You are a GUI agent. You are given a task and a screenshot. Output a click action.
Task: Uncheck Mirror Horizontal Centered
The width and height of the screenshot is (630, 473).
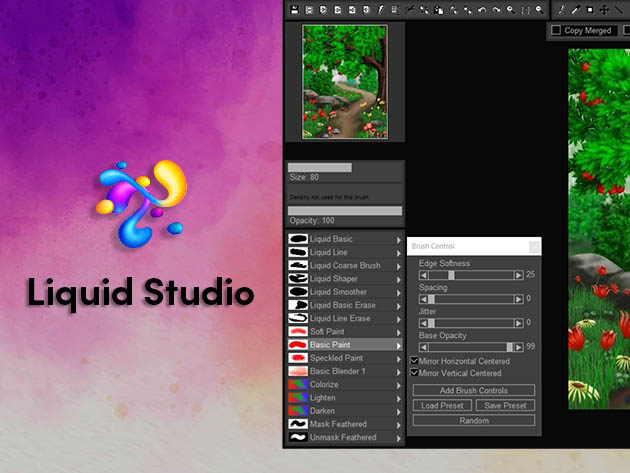(414, 360)
